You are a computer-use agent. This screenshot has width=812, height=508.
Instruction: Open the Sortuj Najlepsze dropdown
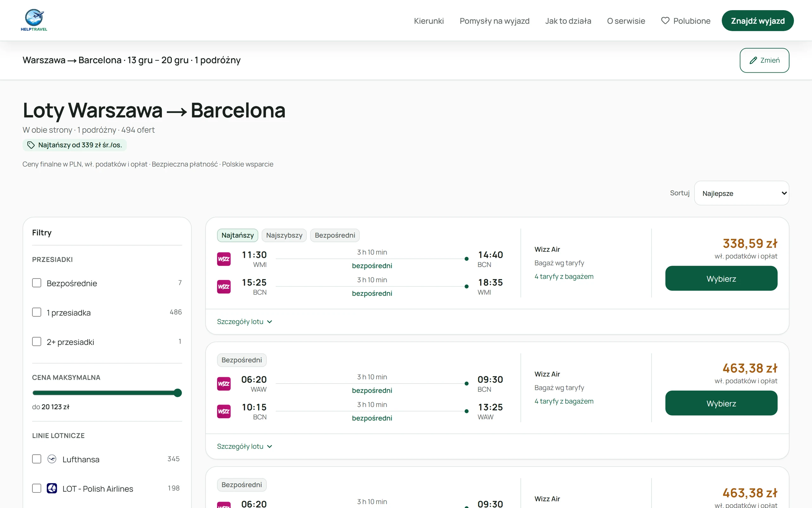coord(742,193)
